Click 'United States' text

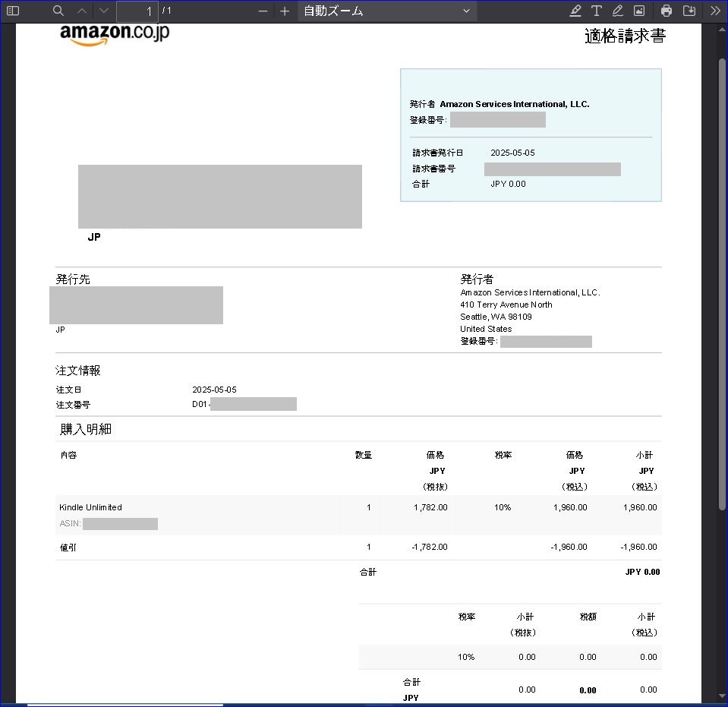[x=486, y=329]
